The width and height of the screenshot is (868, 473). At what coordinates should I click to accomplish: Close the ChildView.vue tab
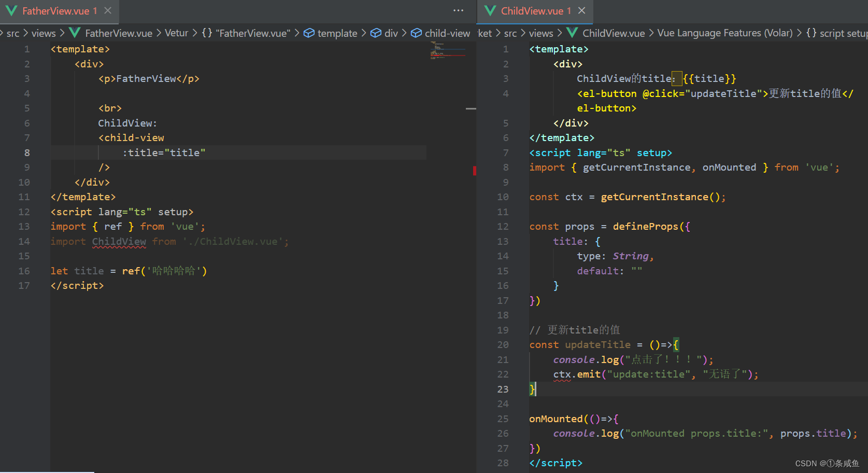point(582,10)
